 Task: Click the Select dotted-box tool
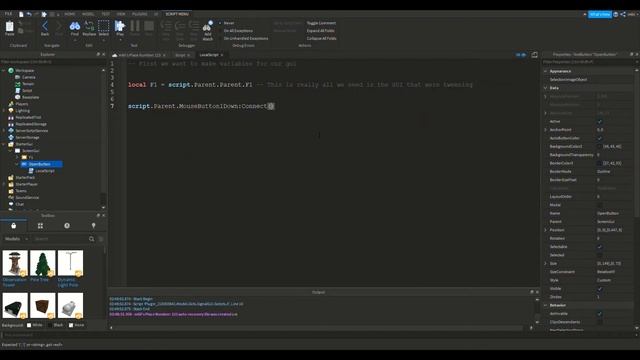click(104, 27)
